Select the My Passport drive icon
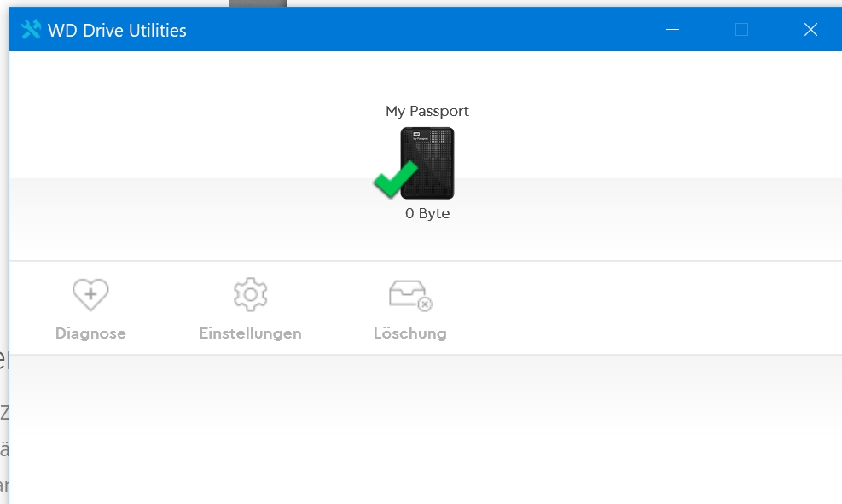This screenshot has width=842, height=504. coord(427,162)
